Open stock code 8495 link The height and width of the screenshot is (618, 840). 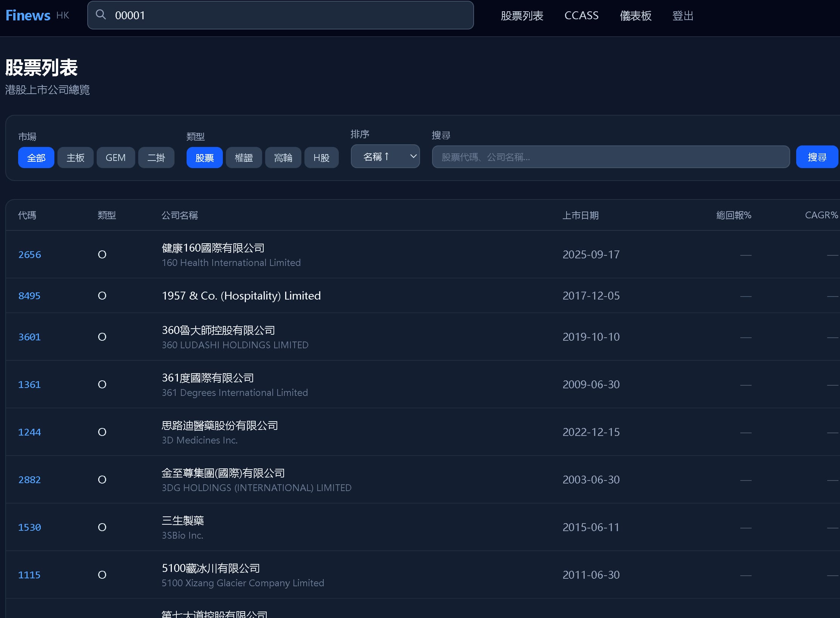[x=29, y=296]
